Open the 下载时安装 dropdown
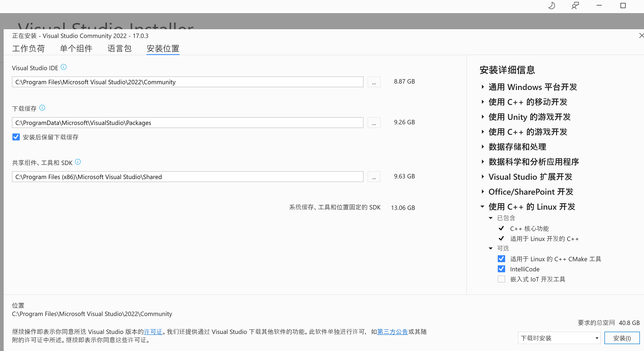The width and height of the screenshot is (644, 351). tap(559, 338)
